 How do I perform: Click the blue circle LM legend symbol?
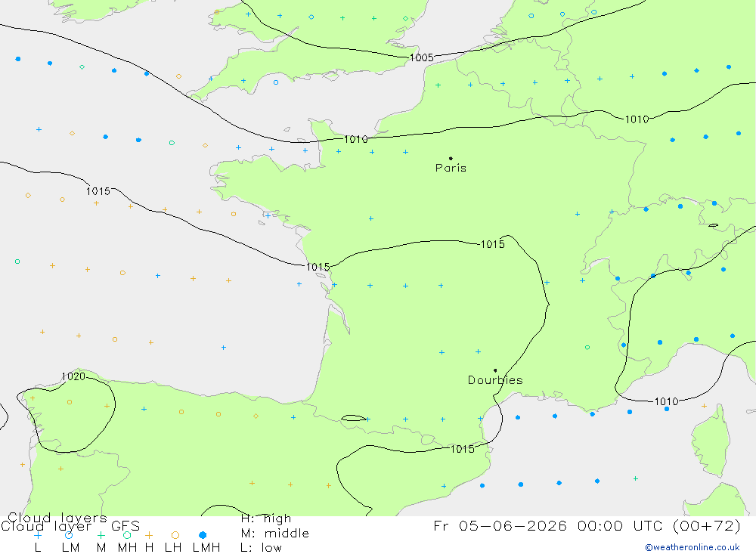coord(69,535)
